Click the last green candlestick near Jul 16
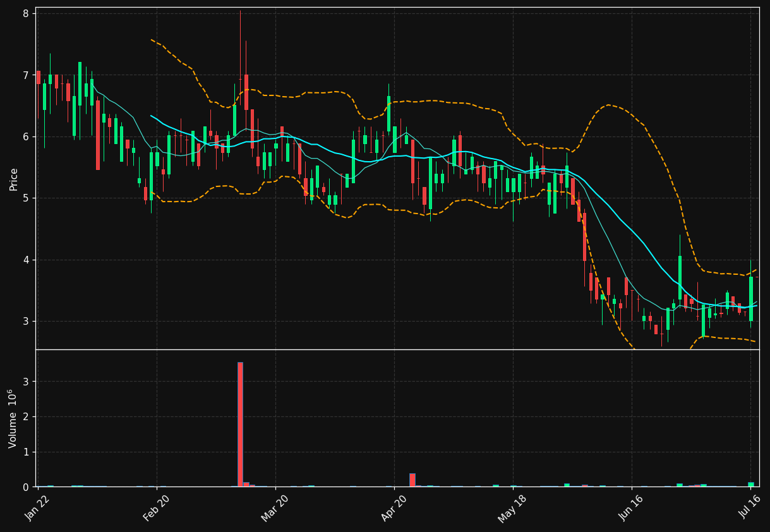 point(751,299)
